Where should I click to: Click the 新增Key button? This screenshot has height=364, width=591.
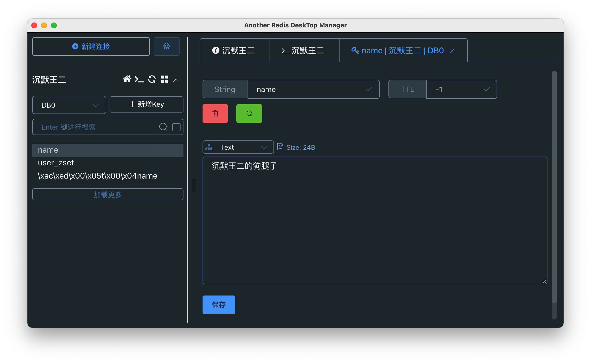tap(146, 104)
